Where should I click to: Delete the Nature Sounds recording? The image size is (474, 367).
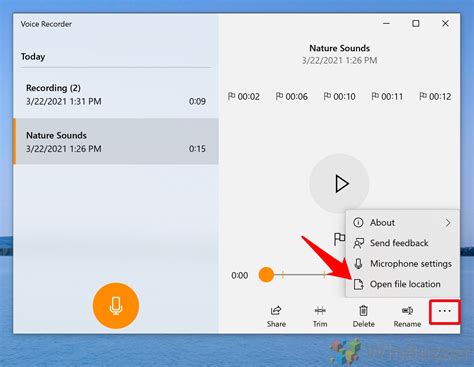[x=364, y=316]
